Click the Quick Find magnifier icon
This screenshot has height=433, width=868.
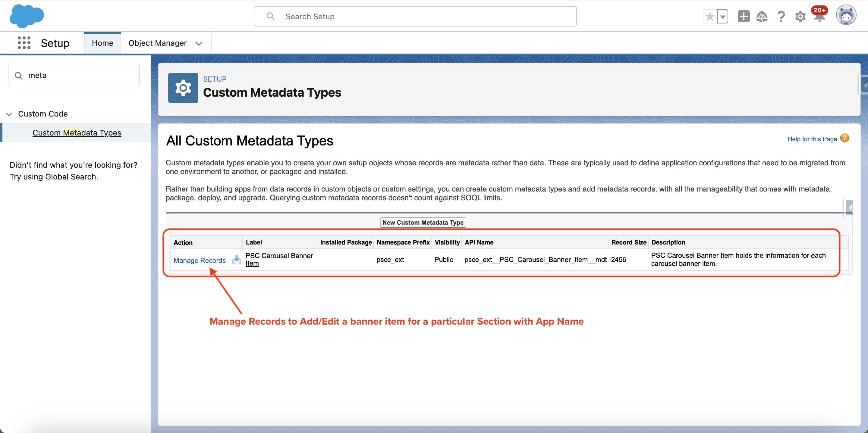click(x=18, y=75)
